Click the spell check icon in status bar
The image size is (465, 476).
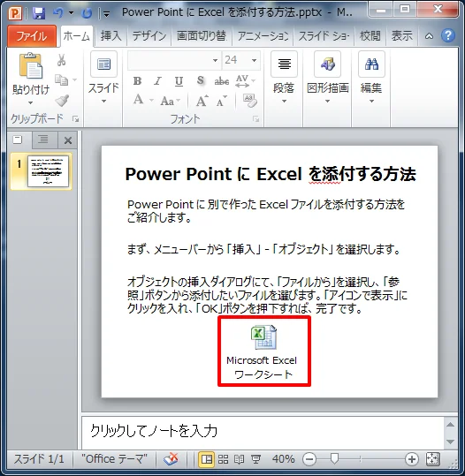coord(171,459)
